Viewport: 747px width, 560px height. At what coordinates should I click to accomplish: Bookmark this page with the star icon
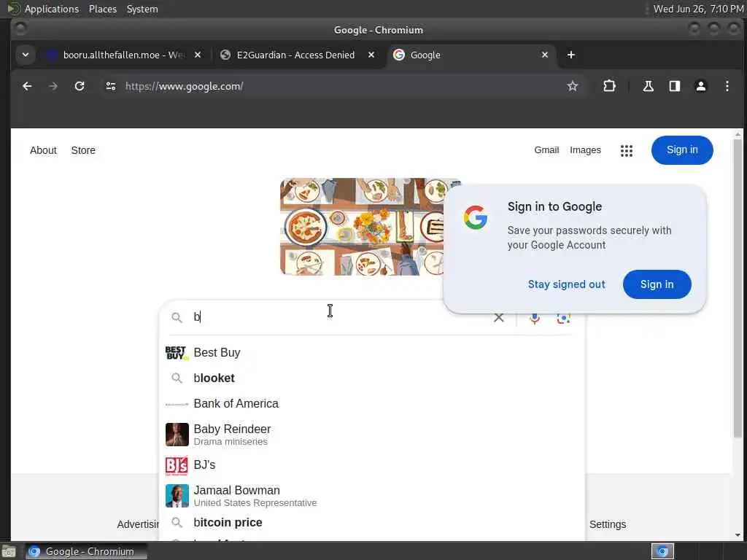point(572,86)
